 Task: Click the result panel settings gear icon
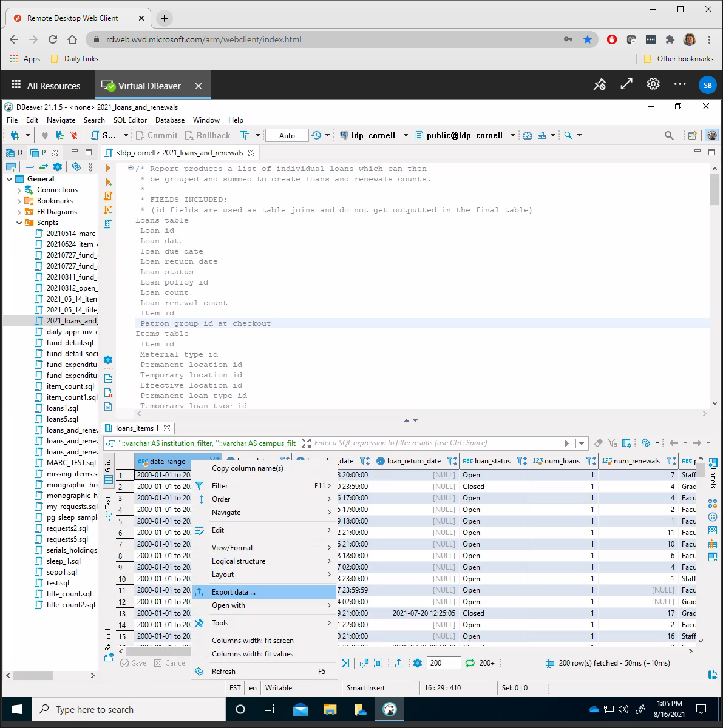tap(418, 663)
